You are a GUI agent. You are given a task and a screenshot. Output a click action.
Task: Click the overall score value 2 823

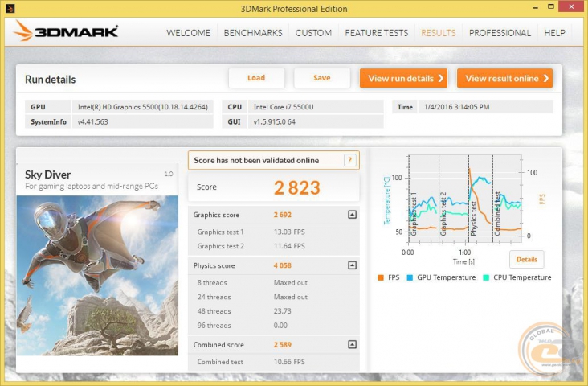pyautogui.click(x=297, y=187)
